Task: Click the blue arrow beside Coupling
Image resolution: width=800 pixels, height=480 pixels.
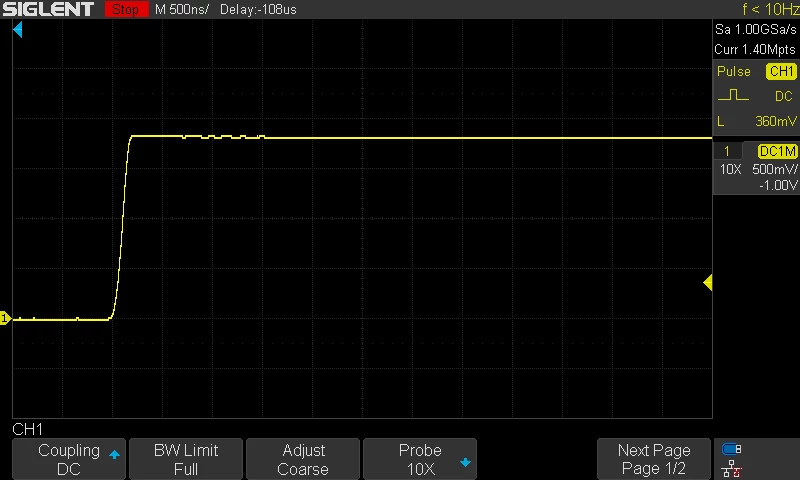Action: (114, 454)
